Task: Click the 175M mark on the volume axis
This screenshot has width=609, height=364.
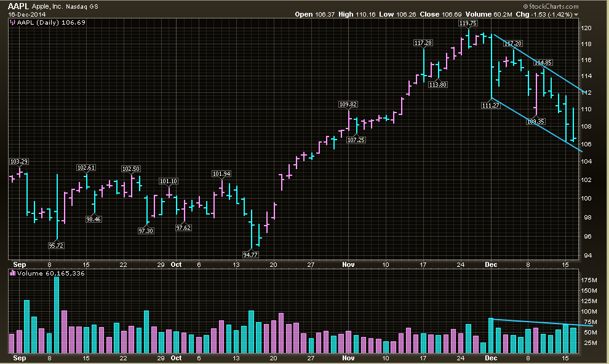Action: pyautogui.click(x=589, y=280)
